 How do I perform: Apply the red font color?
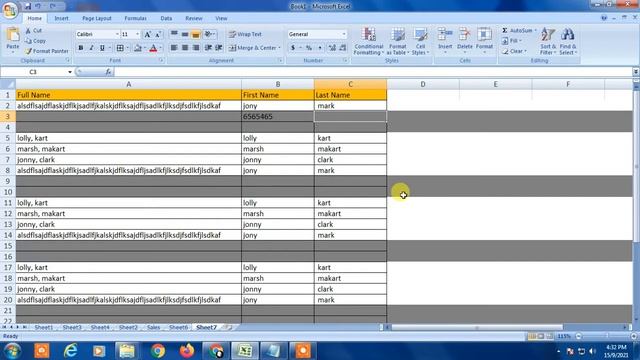(153, 48)
